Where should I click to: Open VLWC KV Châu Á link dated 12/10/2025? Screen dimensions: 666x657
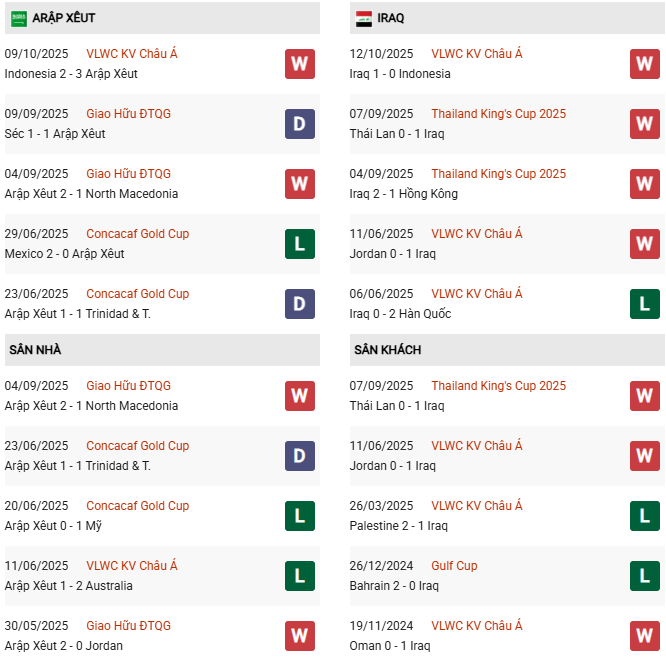tap(477, 54)
